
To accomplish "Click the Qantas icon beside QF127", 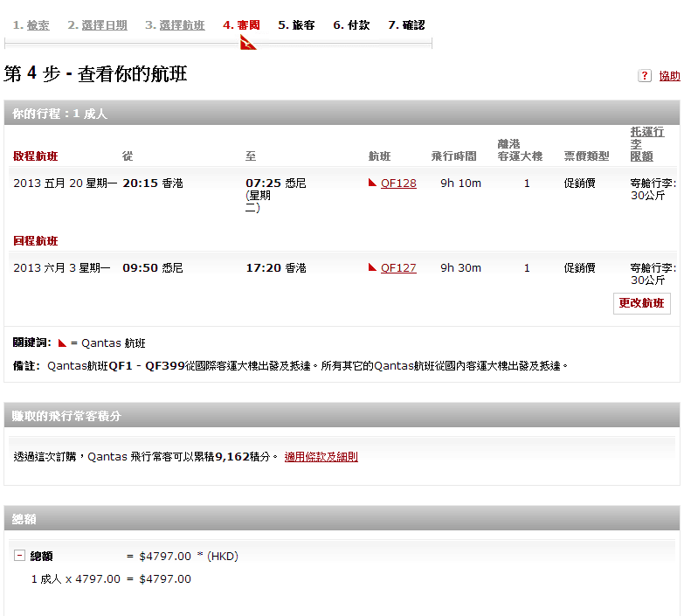I will [x=373, y=268].
